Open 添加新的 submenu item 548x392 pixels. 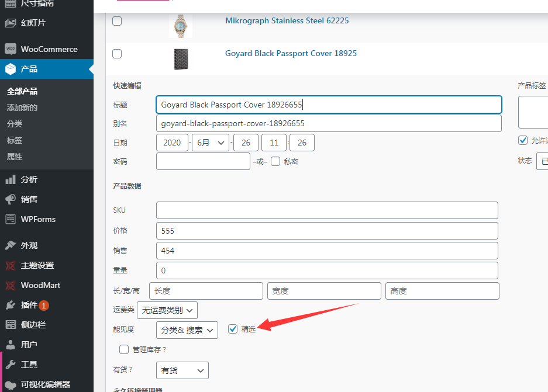pyautogui.click(x=22, y=107)
